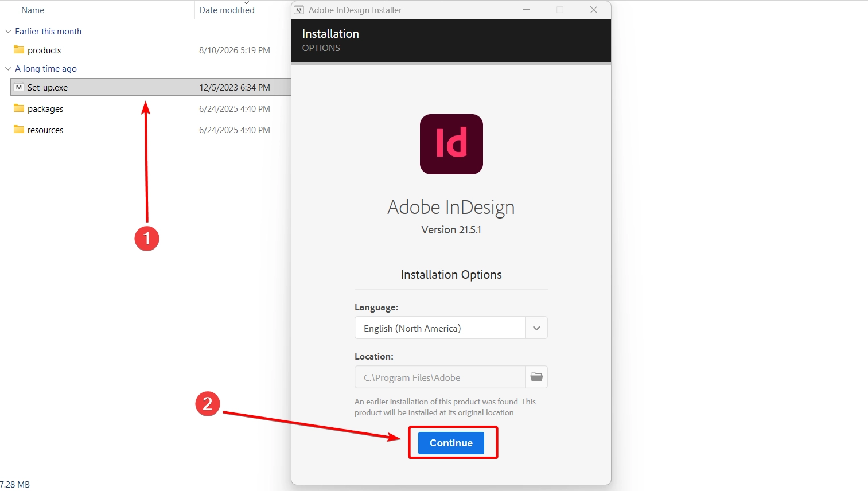
Task: Click the Adobe InDesign product name text
Action: 451,207
